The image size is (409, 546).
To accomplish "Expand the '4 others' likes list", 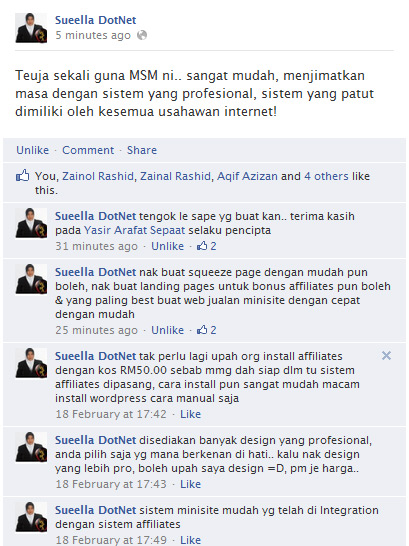I will pos(326,176).
